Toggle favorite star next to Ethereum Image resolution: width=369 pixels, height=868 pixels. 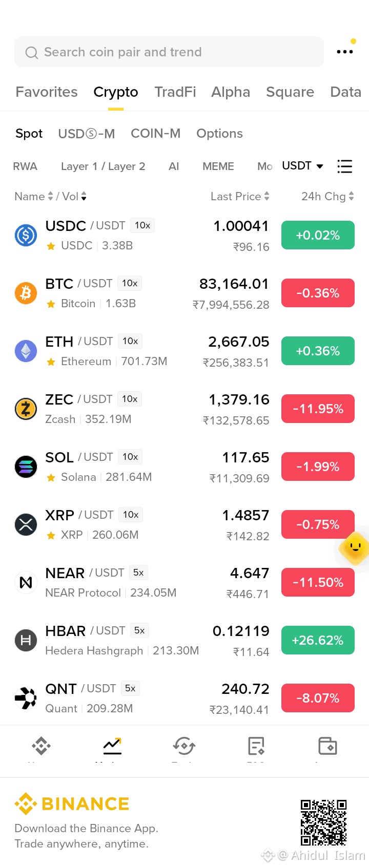pyautogui.click(x=51, y=362)
